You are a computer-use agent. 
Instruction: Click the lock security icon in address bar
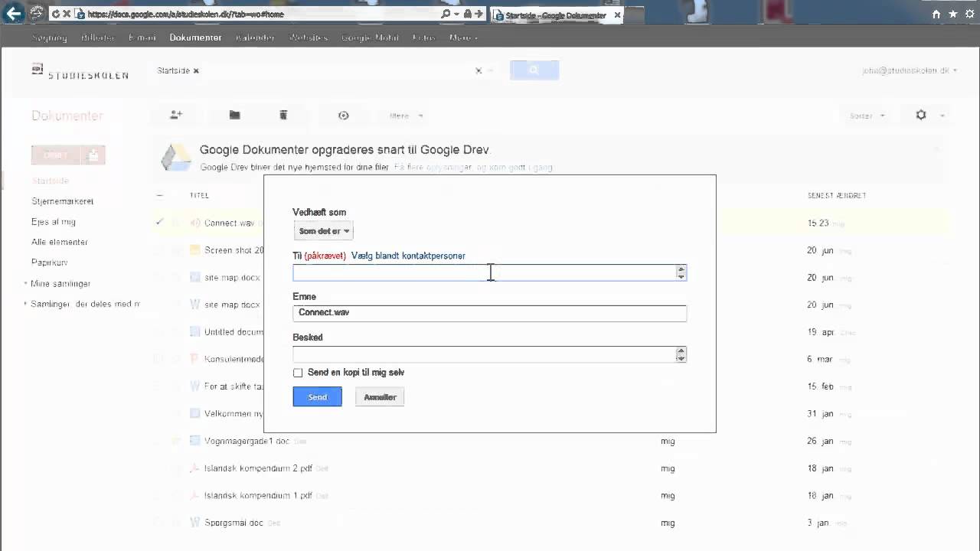(467, 14)
